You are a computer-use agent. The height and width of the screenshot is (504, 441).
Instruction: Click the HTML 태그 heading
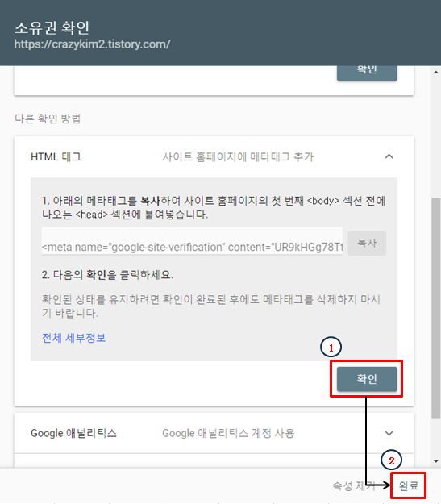pyautogui.click(x=56, y=157)
